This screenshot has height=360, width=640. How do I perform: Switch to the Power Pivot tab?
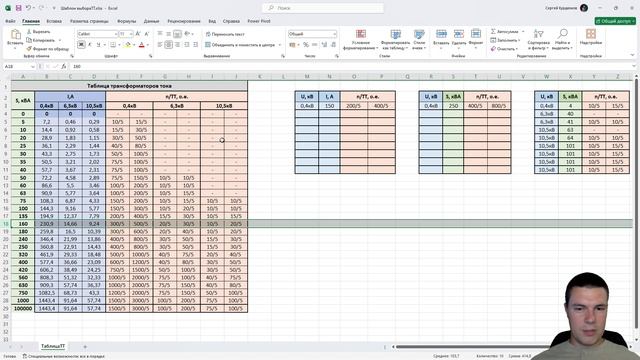coord(259,21)
